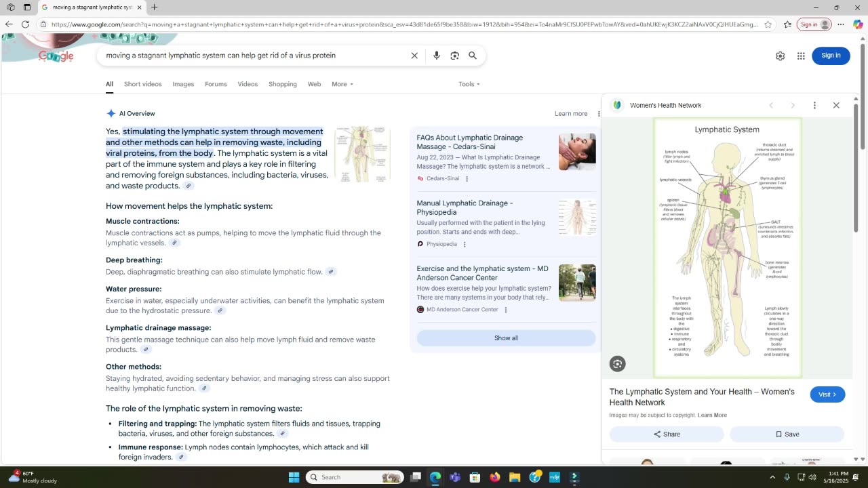Viewport: 868px width, 488px height.
Task: Select the All results tab
Action: [109, 84]
